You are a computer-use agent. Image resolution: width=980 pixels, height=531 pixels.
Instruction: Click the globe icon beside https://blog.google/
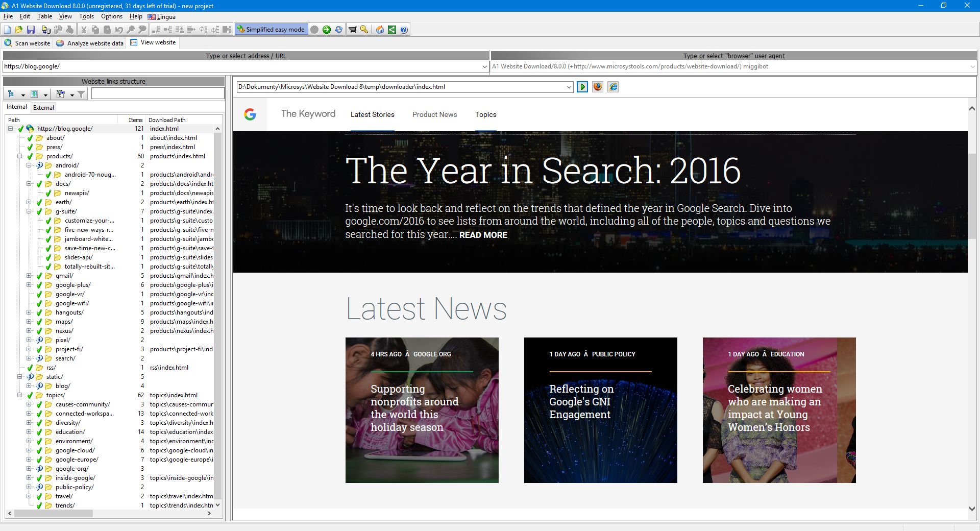(30, 129)
